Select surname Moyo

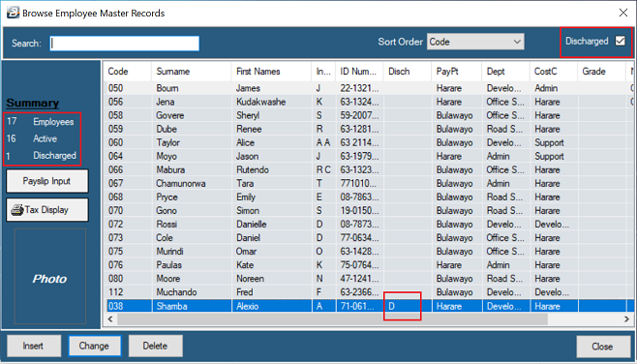point(167,157)
